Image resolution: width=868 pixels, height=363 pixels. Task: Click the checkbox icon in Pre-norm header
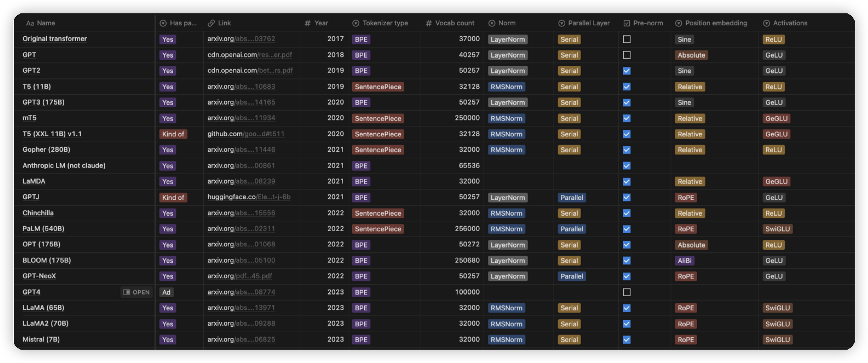tap(627, 23)
